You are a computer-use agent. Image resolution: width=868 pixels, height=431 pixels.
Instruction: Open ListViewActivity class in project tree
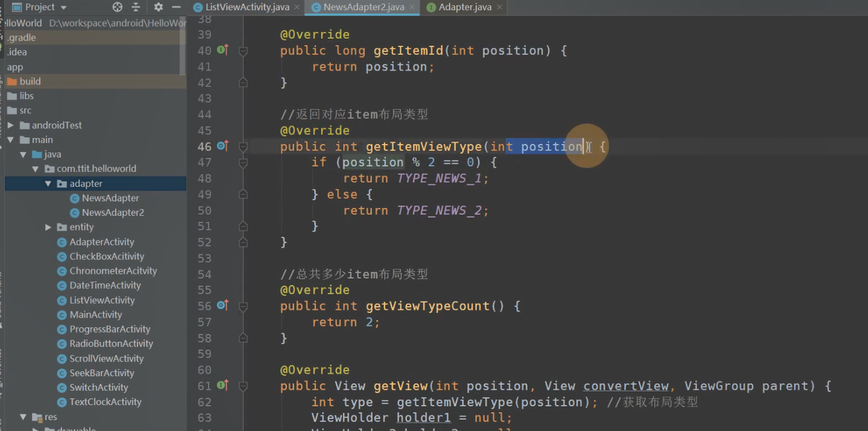click(x=102, y=300)
